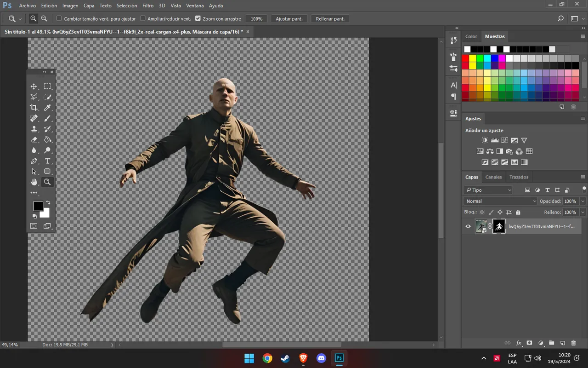Viewport: 588px width, 368px height.
Task: Select the Polygonal Lasso tool
Action: point(34,97)
